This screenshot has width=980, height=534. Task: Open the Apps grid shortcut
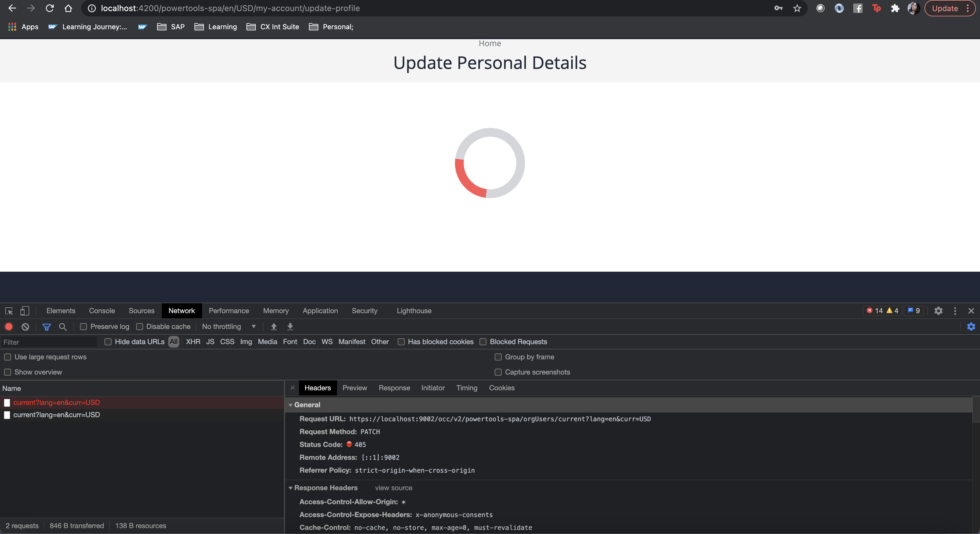(x=23, y=27)
